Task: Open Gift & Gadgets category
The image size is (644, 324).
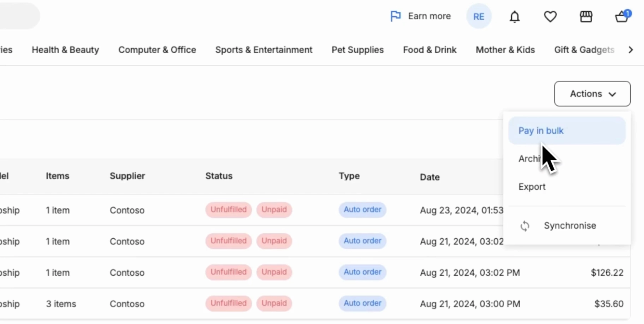Action: click(x=584, y=50)
